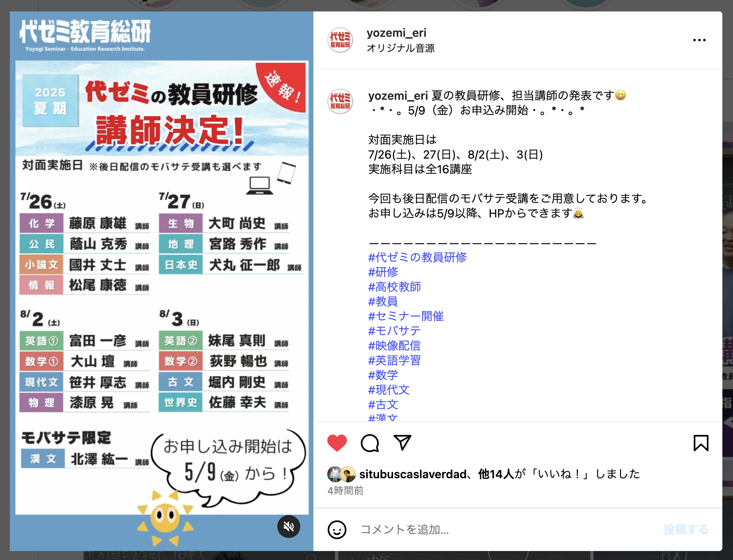Open hashtag #セミナー開催
733x560 pixels.
point(406,316)
